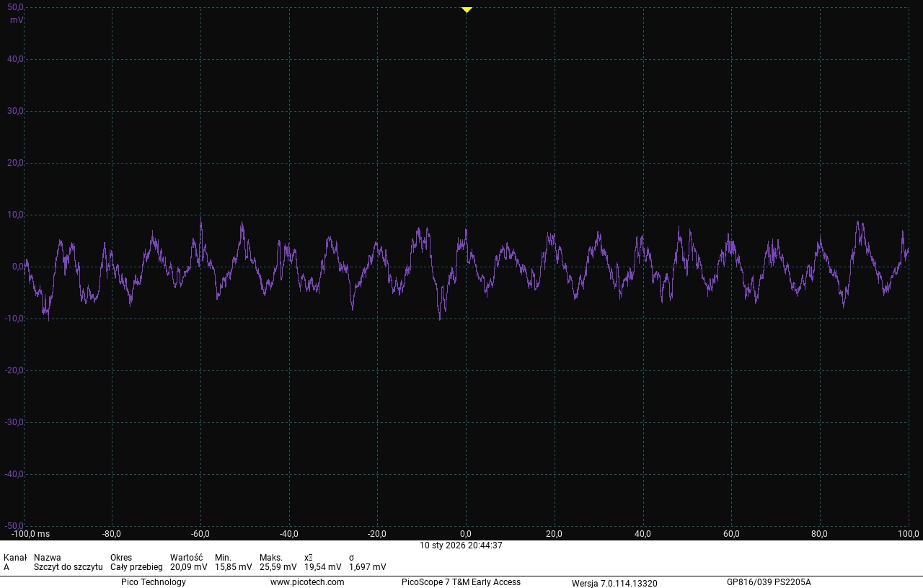
Task: Select the Nazwa column header
Action: coord(48,558)
